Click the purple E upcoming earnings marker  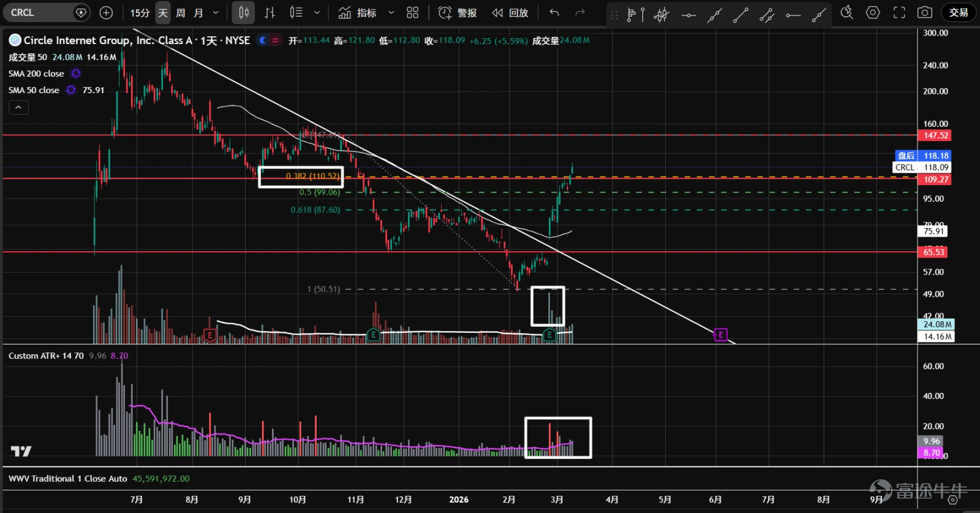(721, 335)
